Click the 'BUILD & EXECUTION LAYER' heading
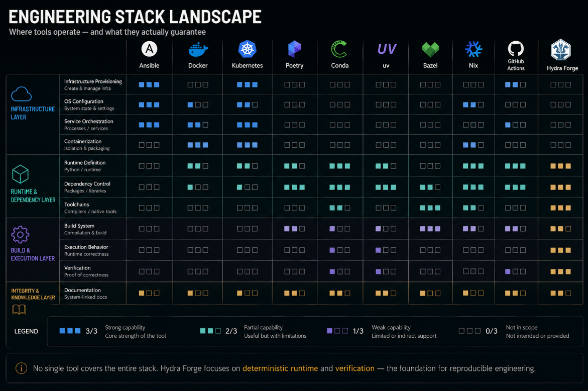 coord(33,254)
